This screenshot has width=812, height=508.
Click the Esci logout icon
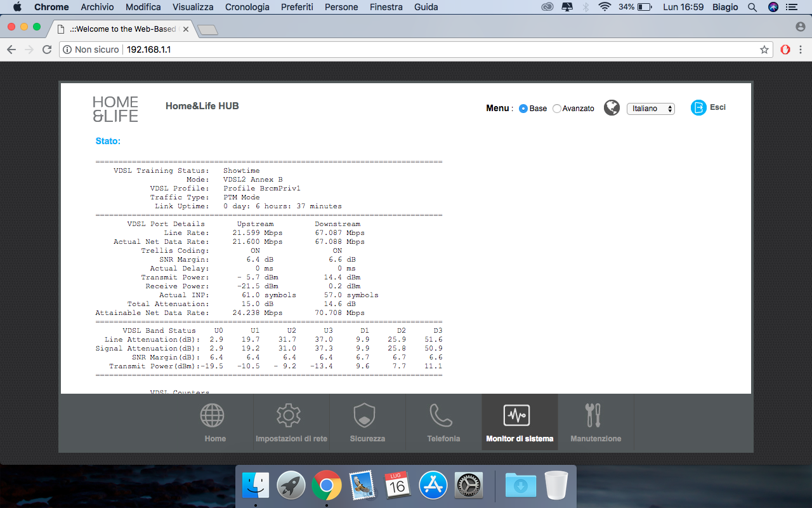(x=698, y=108)
